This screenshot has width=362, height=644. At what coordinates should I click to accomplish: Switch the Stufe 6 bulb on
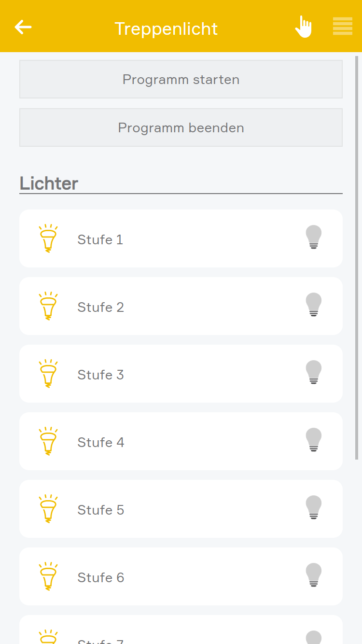[x=314, y=575]
